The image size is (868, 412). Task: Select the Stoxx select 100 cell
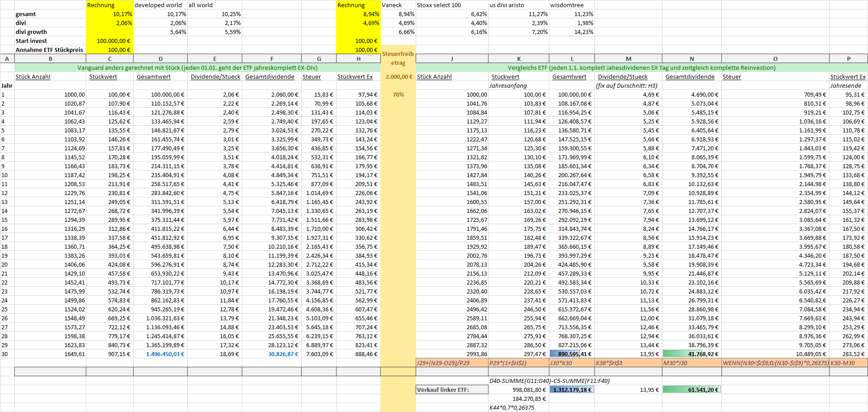coord(452,5)
